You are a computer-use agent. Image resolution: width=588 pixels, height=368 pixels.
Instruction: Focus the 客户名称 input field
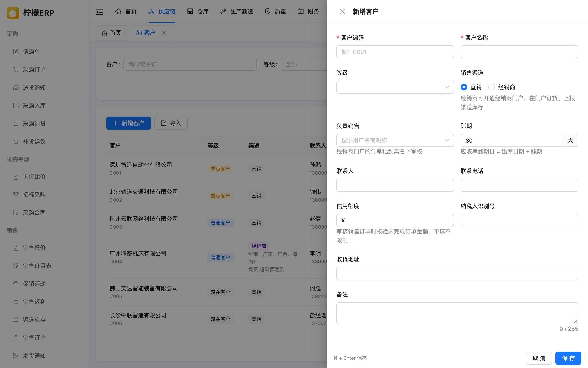(519, 52)
